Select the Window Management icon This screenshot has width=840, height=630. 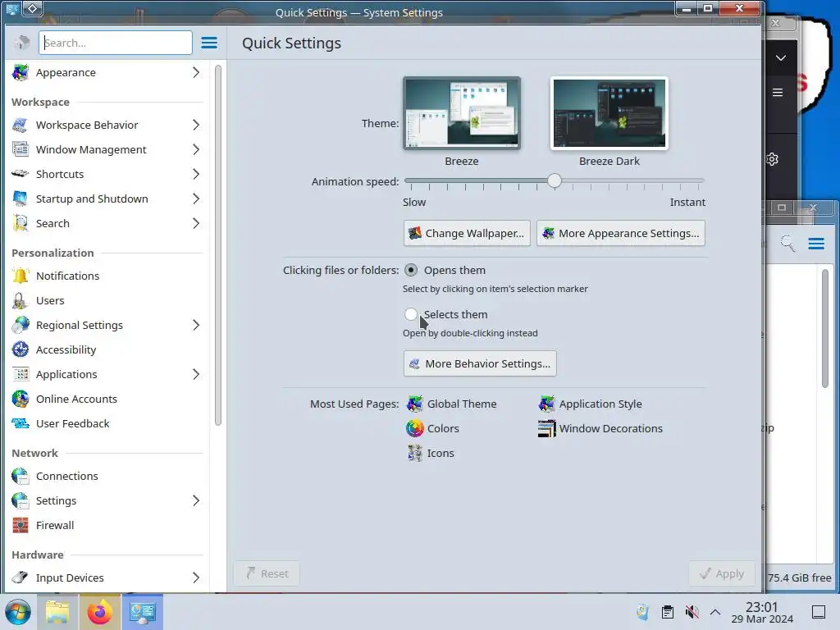[21, 149]
